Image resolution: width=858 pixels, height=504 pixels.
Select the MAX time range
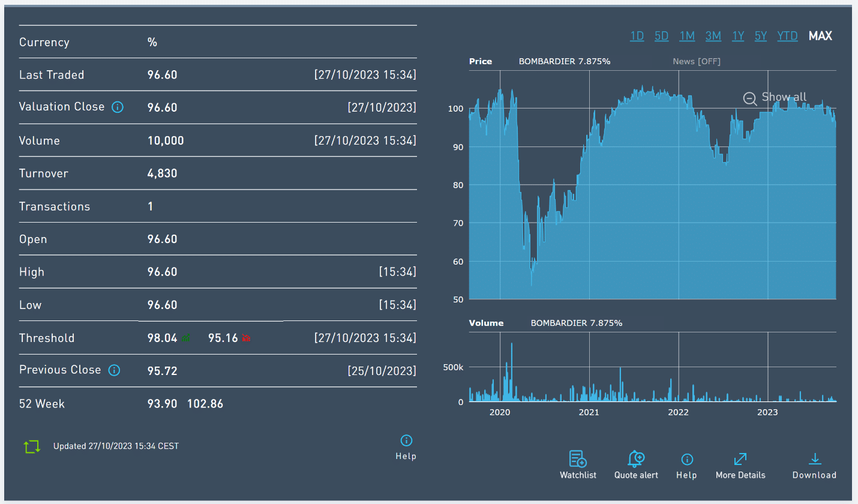pos(820,36)
